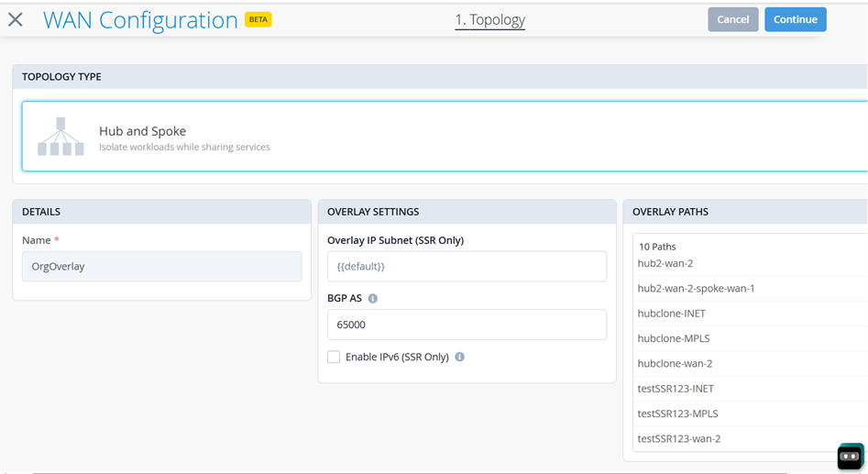868x474 pixels.
Task: Click the Enable IPv6 info icon
Action: click(x=459, y=357)
